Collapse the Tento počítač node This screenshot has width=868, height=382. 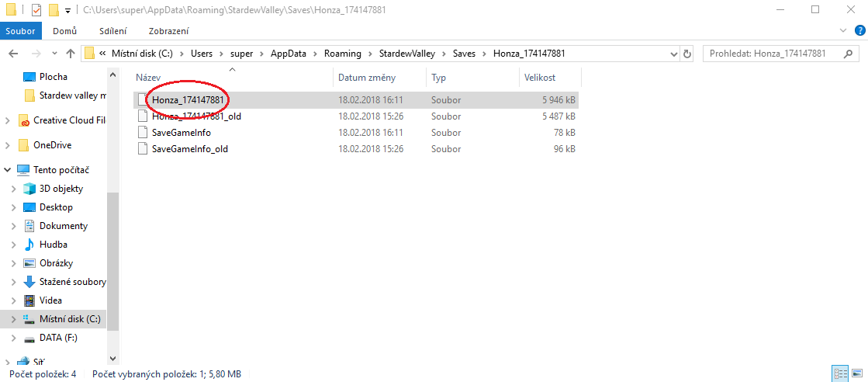7,170
